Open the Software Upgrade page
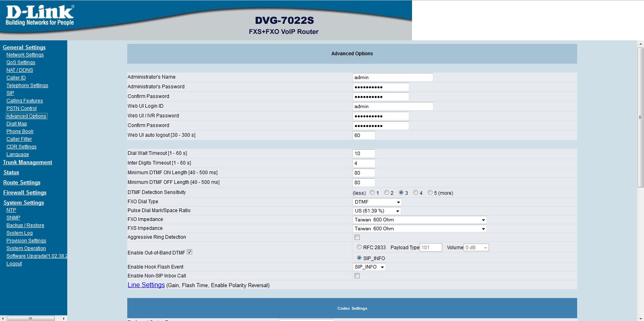The width and height of the screenshot is (644, 321). coord(37,256)
